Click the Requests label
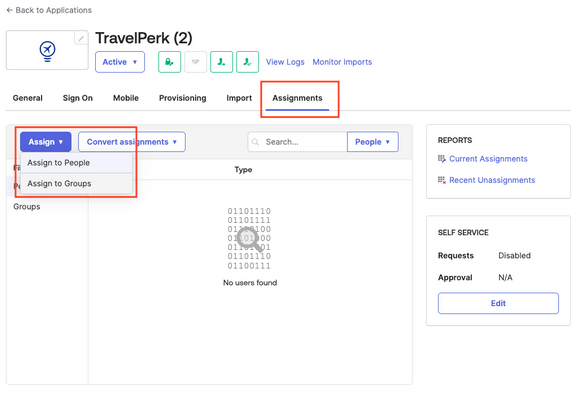Viewport: 579px width, 396px height. [456, 256]
